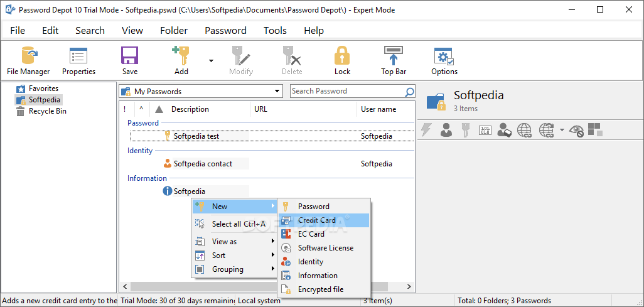Select Recycle Bin in folder tree
Image resolution: width=644 pixels, height=307 pixels.
[47, 111]
